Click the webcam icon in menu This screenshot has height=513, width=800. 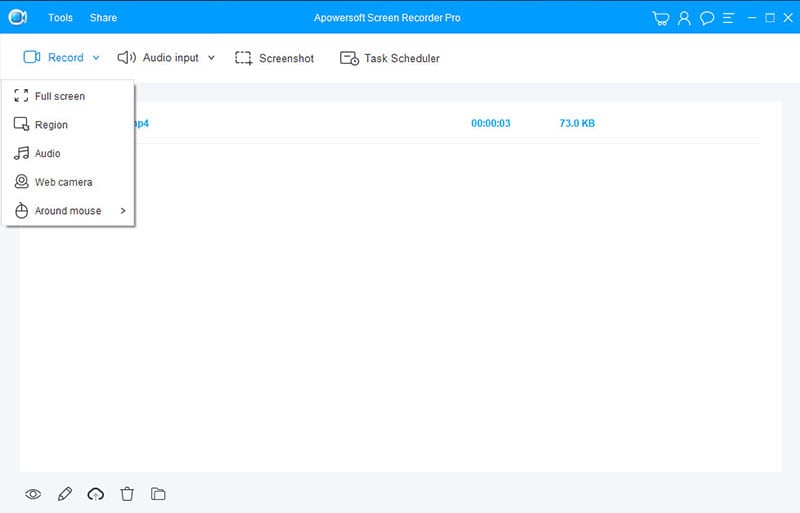pyautogui.click(x=21, y=181)
